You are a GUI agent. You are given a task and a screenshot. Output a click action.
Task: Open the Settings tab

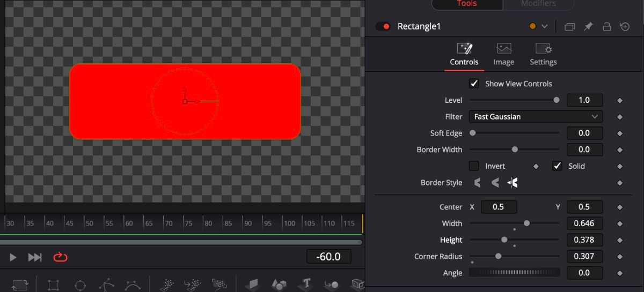coord(543,55)
